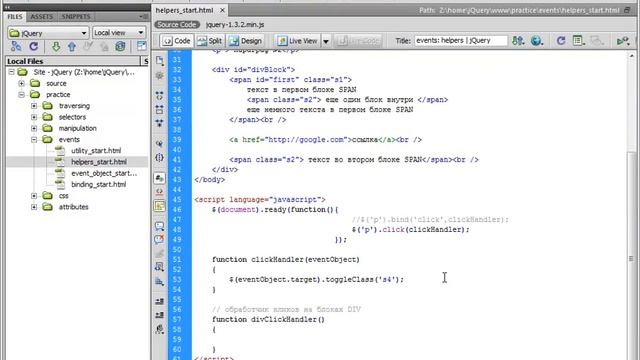Switch to the FILES panel tab

point(15,17)
